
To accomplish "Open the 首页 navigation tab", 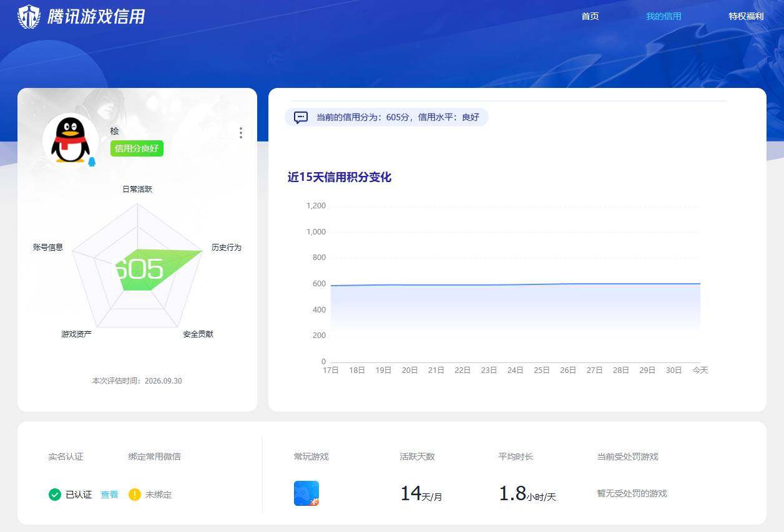I will (590, 16).
